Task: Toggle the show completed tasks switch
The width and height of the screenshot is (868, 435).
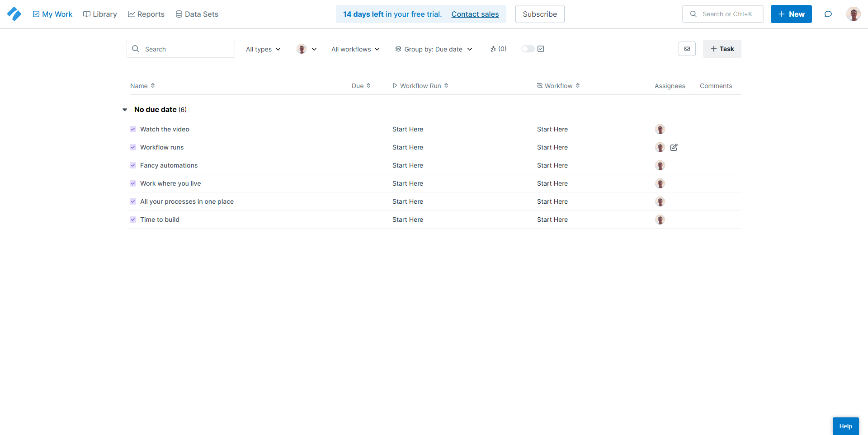Action: tap(528, 49)
